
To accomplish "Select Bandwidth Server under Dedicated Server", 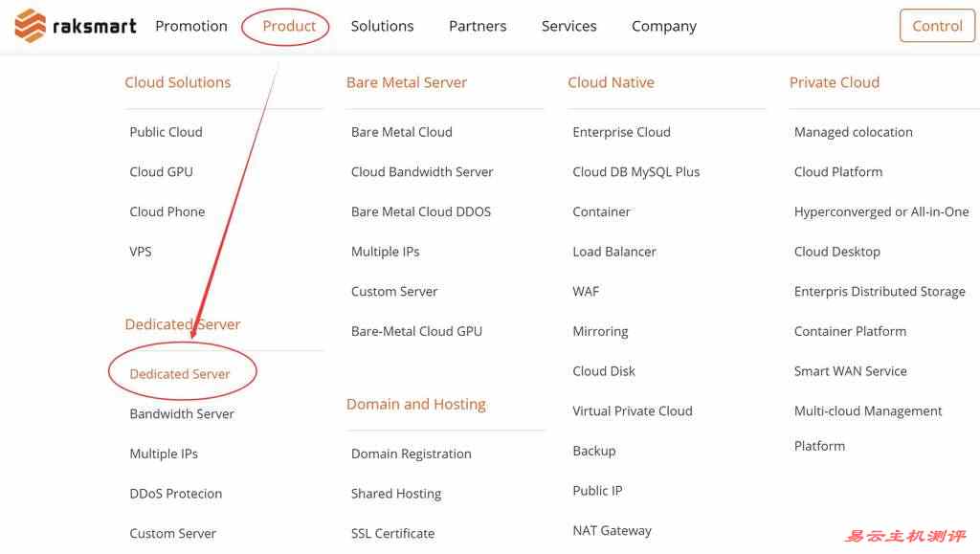I will (x=182, y=414).
